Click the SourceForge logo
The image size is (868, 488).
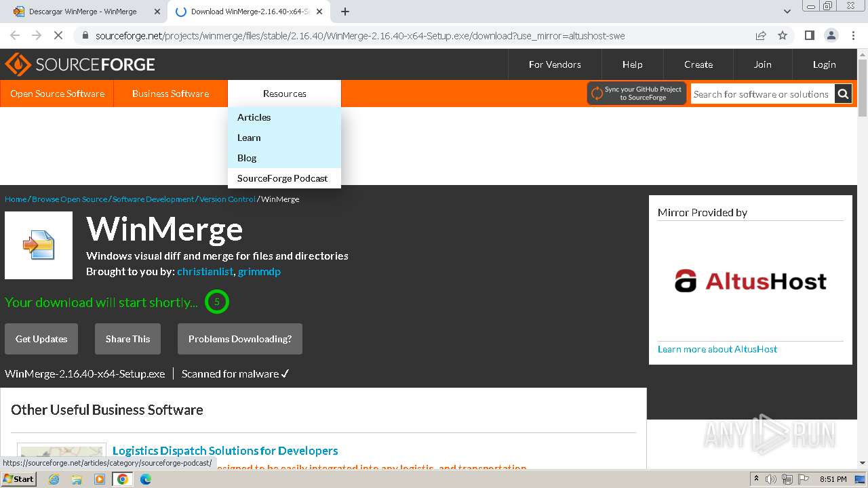coord(80,64)
